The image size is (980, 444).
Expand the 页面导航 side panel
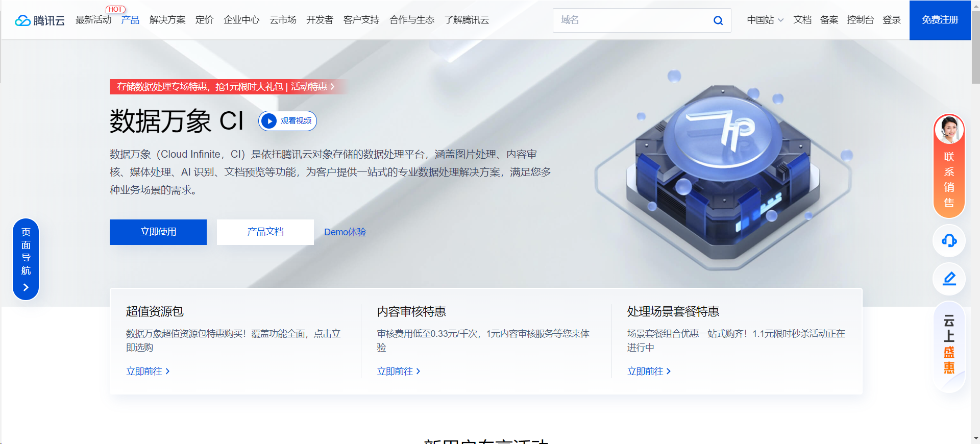pyautogui.click(x=26, y=259)
